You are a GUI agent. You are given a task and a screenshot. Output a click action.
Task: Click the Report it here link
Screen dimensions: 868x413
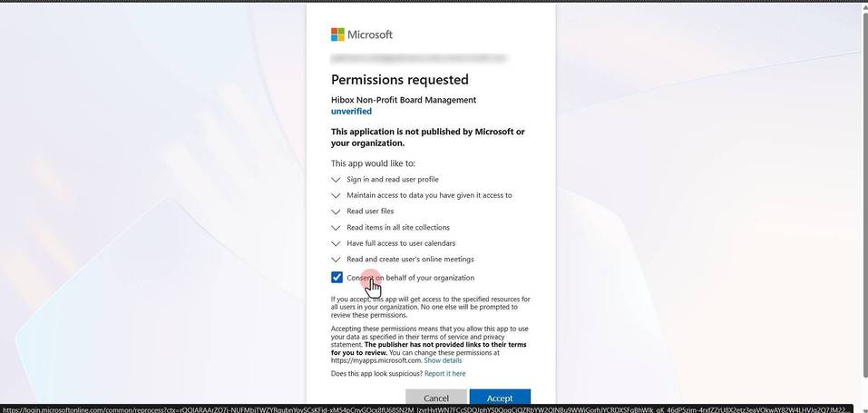(x=445, y=374)
